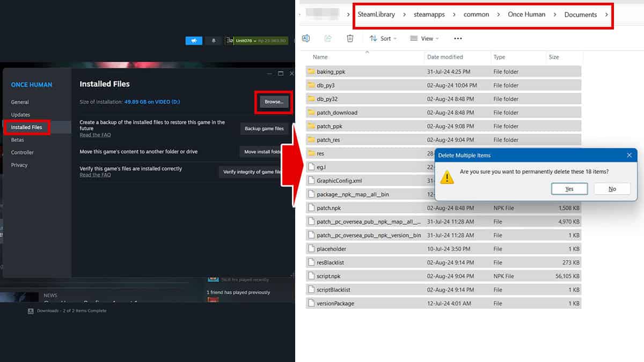
Task: Confirm deletion by clicking Yes
Action: pyautogui.click(x=569, y=189)
